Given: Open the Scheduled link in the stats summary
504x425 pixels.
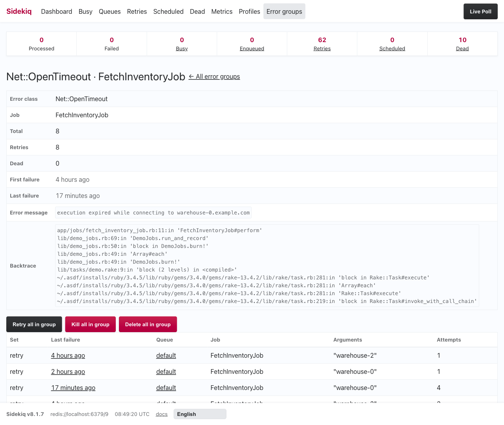Looking at the screenshot, I should pyautogui.click(x=392, y=48).
